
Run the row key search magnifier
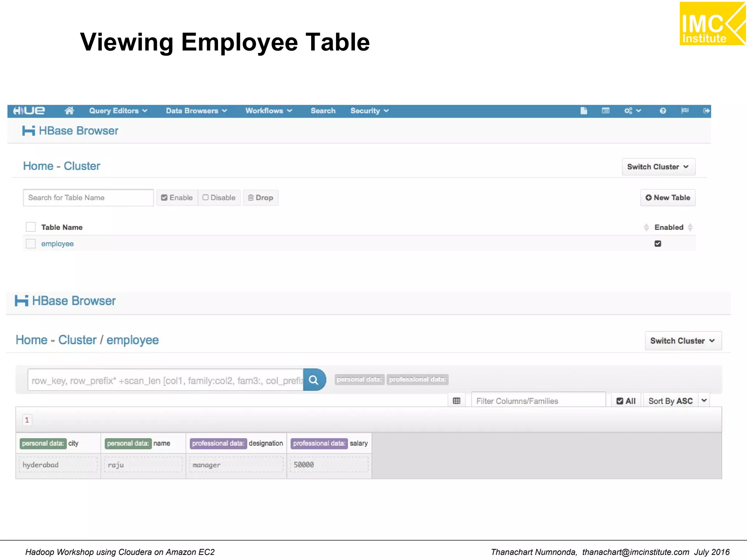[314, 380]
